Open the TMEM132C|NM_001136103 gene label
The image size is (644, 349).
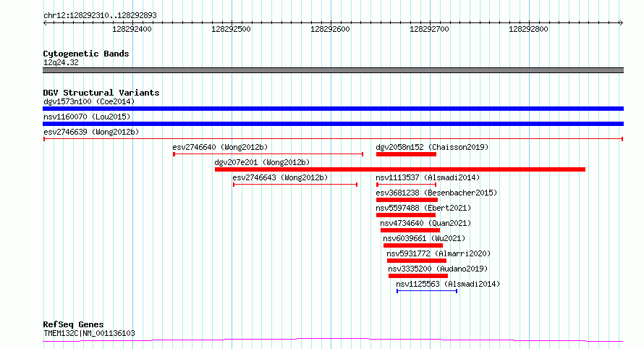89,333
